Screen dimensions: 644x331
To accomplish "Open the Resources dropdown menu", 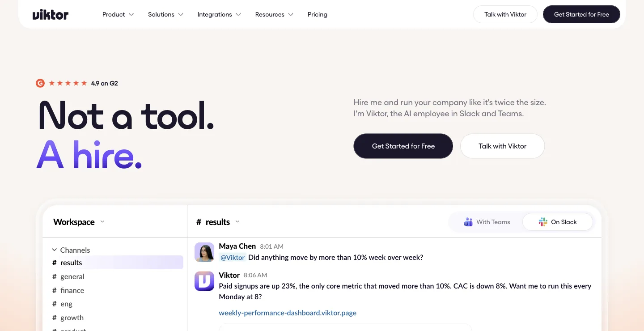I will click(x=274, y=14).
